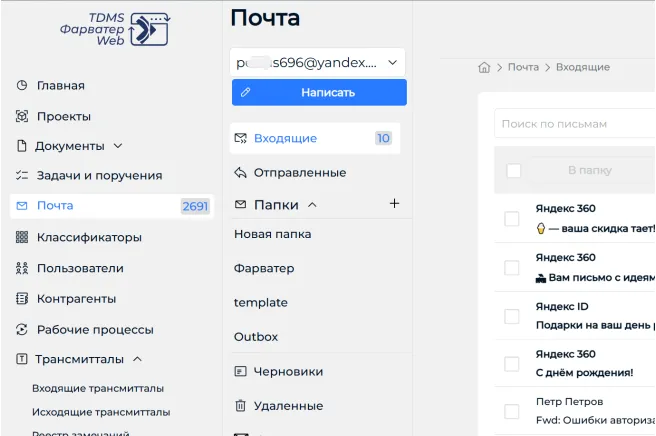Click the В папку button
The width and height of the screenshot is (656, 436).
pyautogui.click(x=590, y=170)
